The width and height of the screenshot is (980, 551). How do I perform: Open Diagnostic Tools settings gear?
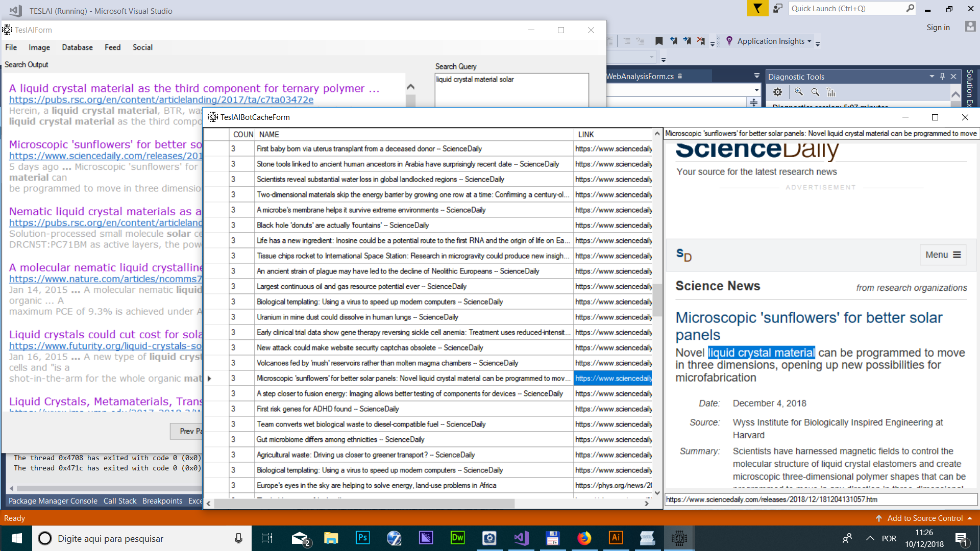coord(777,92)
